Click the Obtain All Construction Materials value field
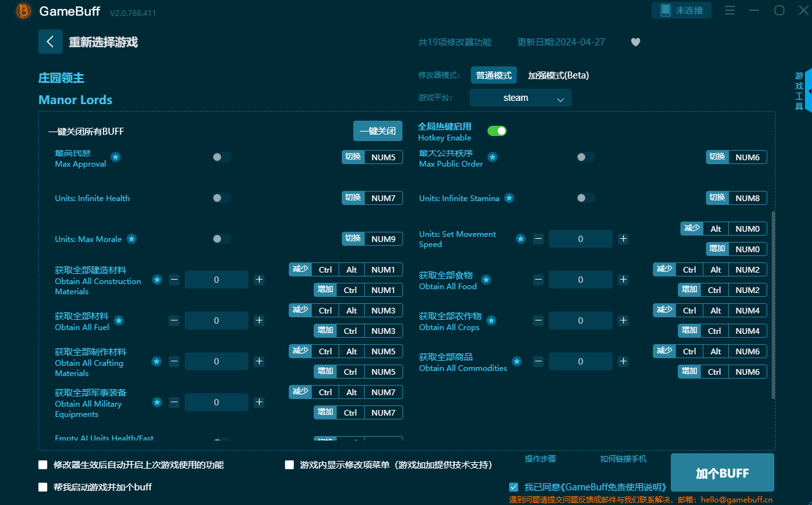 217,280
